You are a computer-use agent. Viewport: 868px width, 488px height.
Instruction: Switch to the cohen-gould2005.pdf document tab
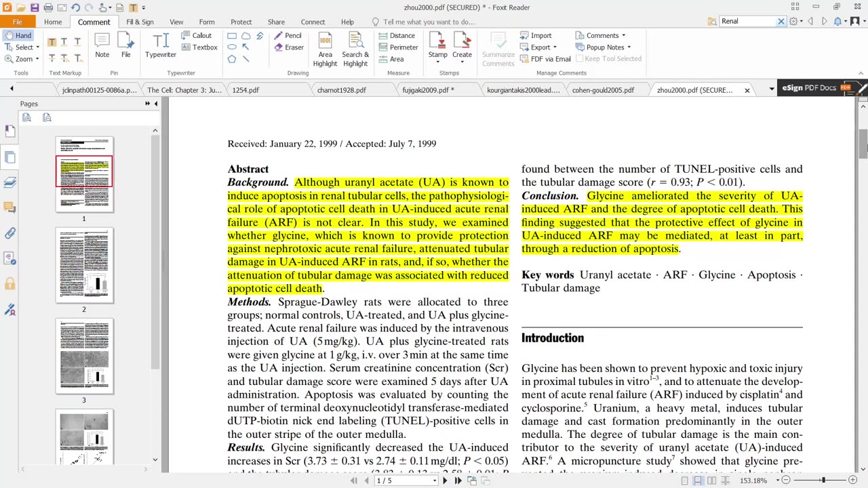point(603,89)
